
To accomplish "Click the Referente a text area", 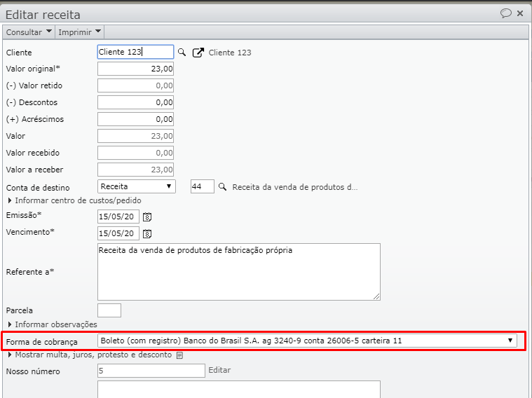I will coord(239,272).
